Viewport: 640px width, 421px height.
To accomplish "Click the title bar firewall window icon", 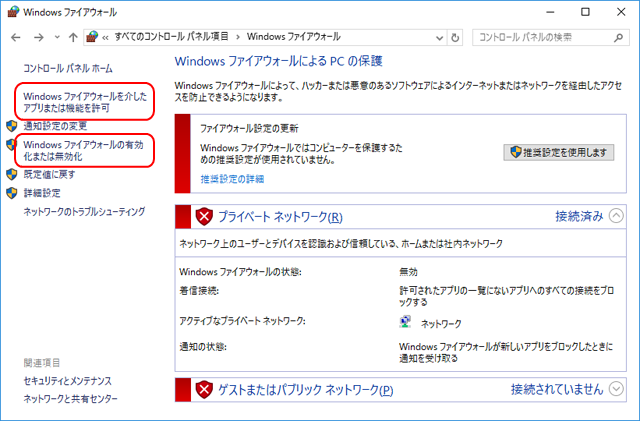I will coord(13,12).
